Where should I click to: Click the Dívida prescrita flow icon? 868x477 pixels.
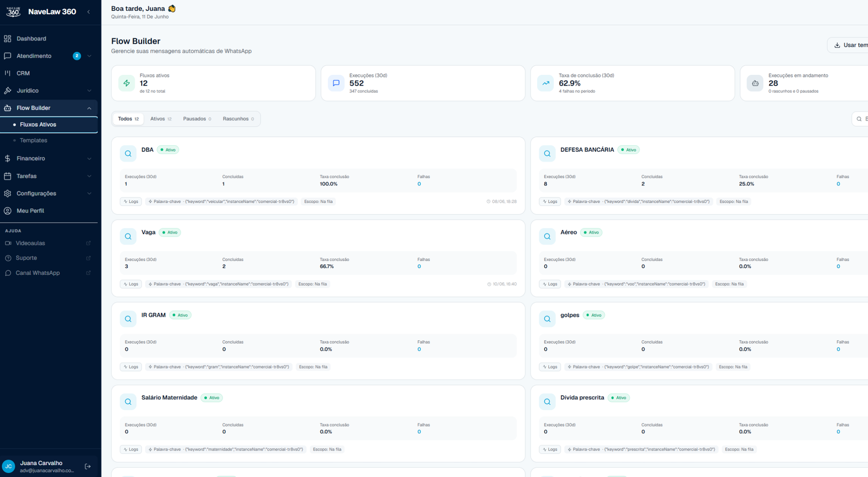(547, 402)
